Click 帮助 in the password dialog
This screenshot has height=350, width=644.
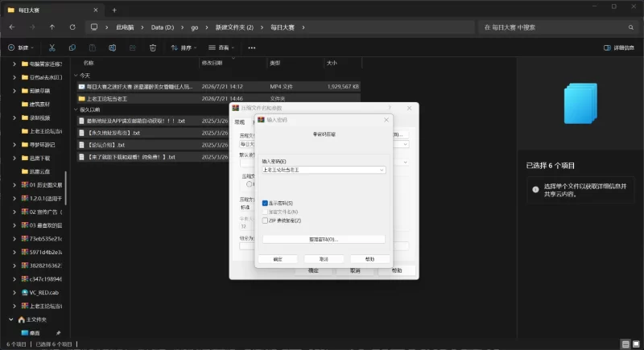pos(369,259)
